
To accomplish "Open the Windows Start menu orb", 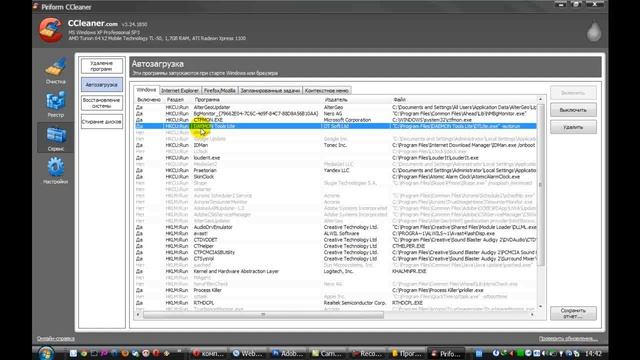I will (x=46, y=353).
